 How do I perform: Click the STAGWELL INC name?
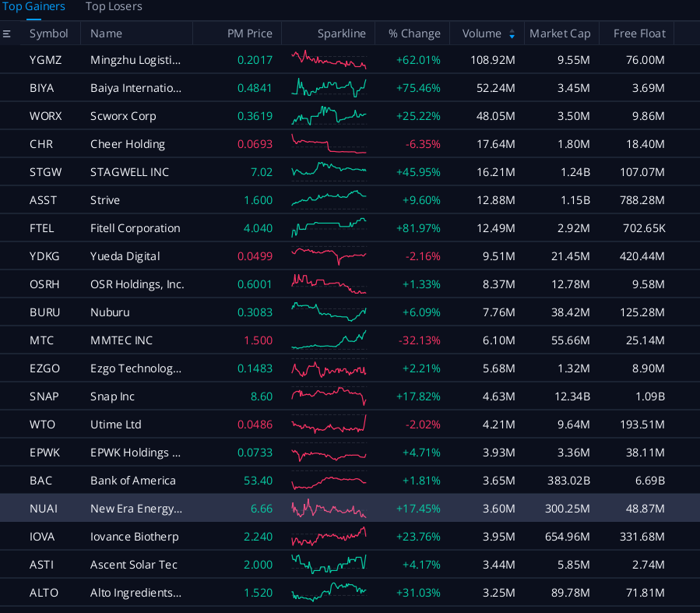[x=129, y=172]
